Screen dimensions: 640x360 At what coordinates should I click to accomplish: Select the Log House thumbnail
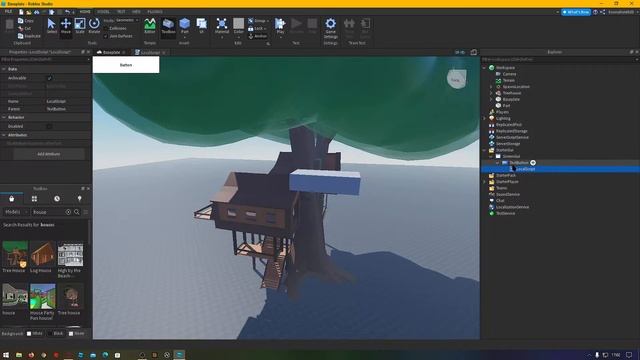(x=42, y=254)
